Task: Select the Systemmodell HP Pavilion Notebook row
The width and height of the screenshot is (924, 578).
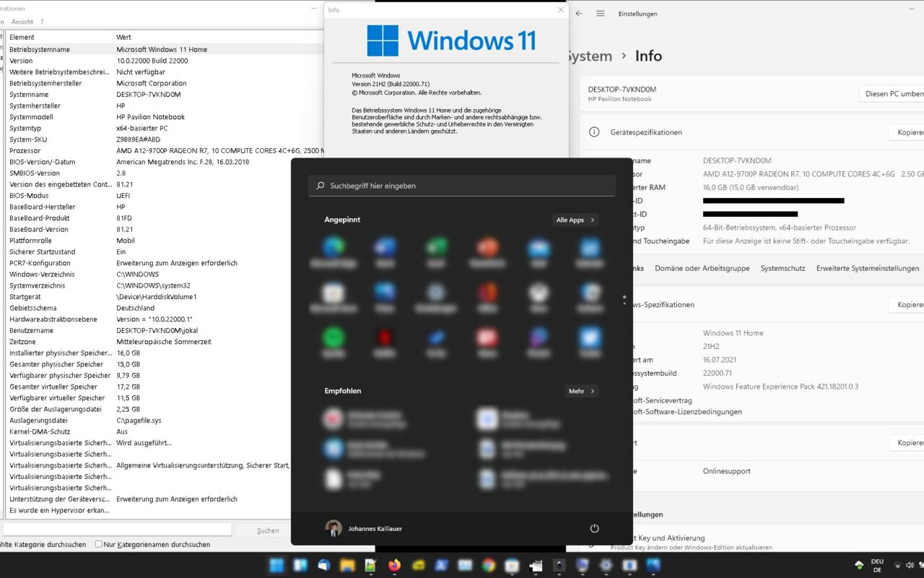Action: [x=163, y=117]
